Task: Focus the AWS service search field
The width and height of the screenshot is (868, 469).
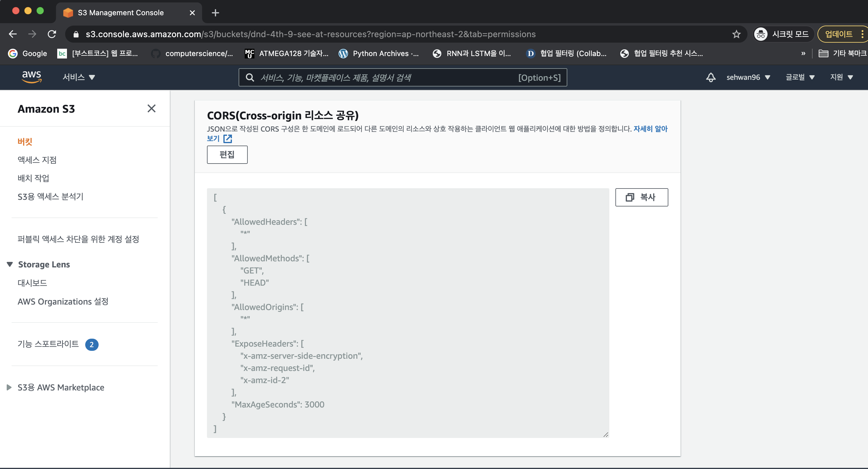Action: coord(387,78)
